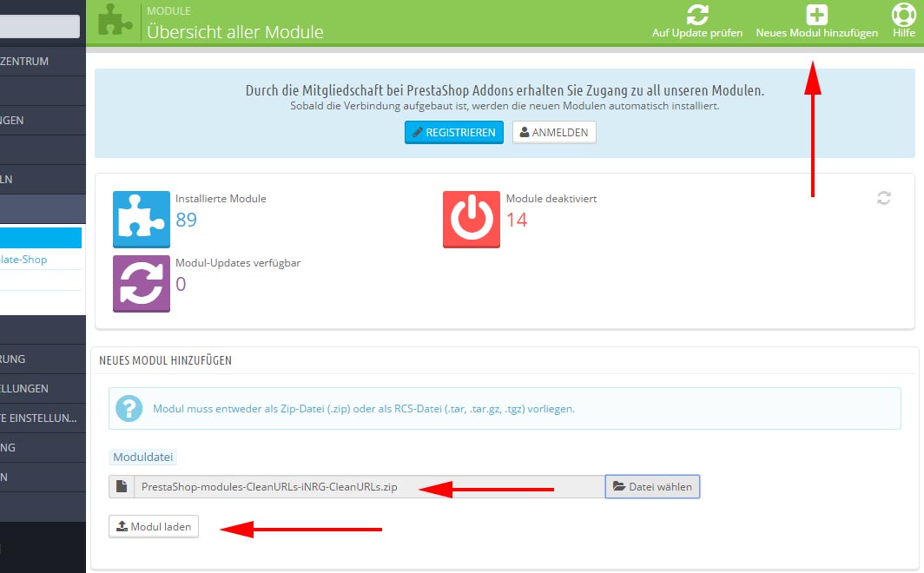Click the file icon beside module filename

point(122,486)
